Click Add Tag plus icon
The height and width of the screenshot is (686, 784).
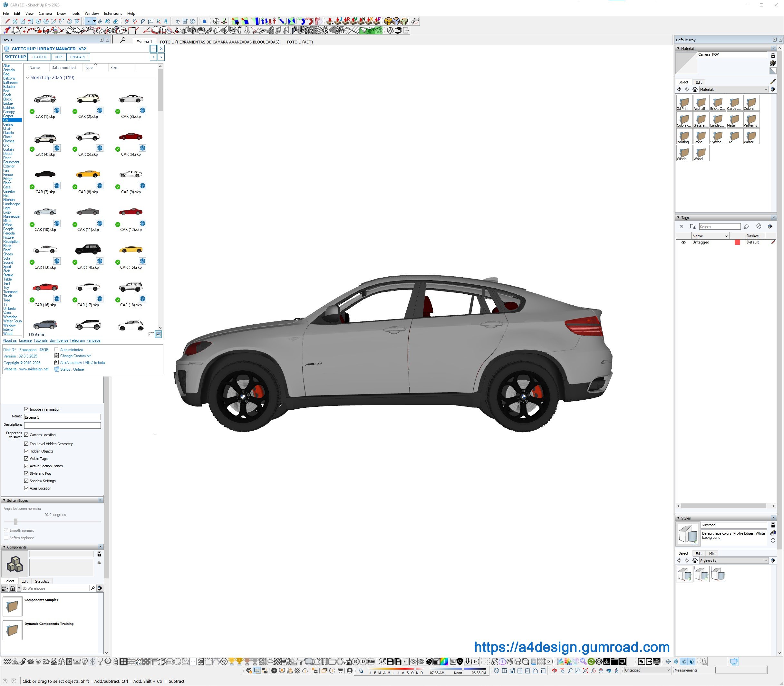681,227
